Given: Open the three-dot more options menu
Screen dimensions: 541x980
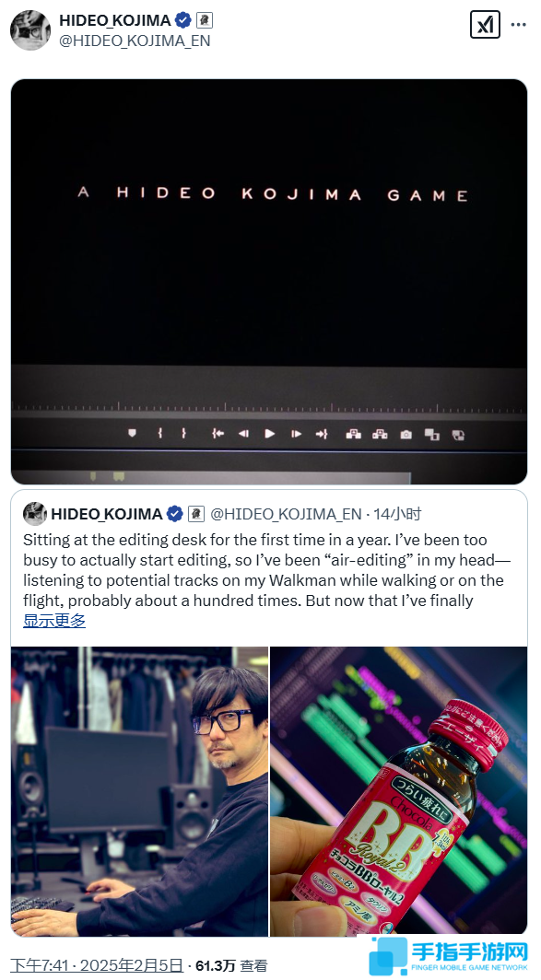Looking at the screenshot, I should 519,25.
